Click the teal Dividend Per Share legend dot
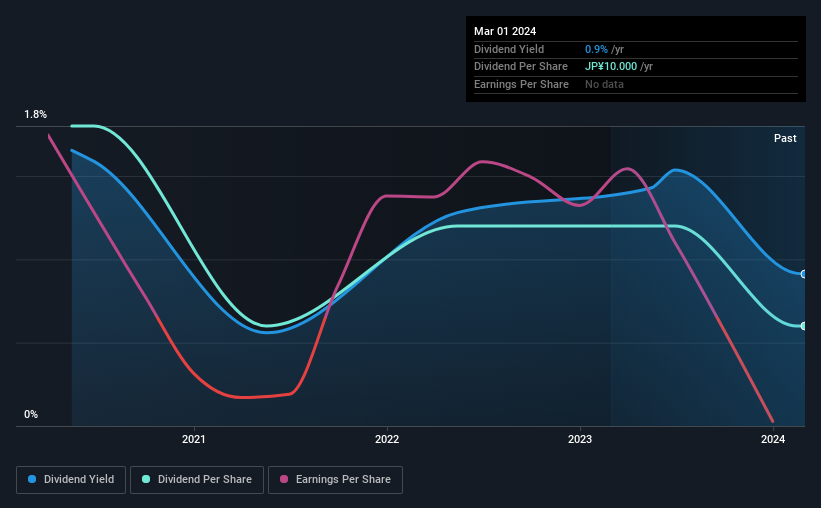The image size is (821, 508). (146, 479)
